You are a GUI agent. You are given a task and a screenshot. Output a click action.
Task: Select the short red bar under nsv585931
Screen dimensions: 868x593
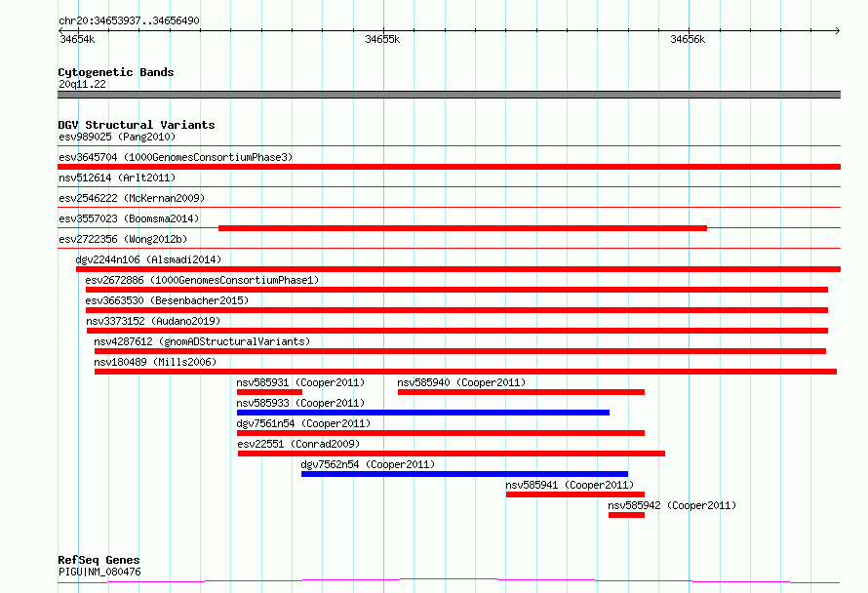269,392
